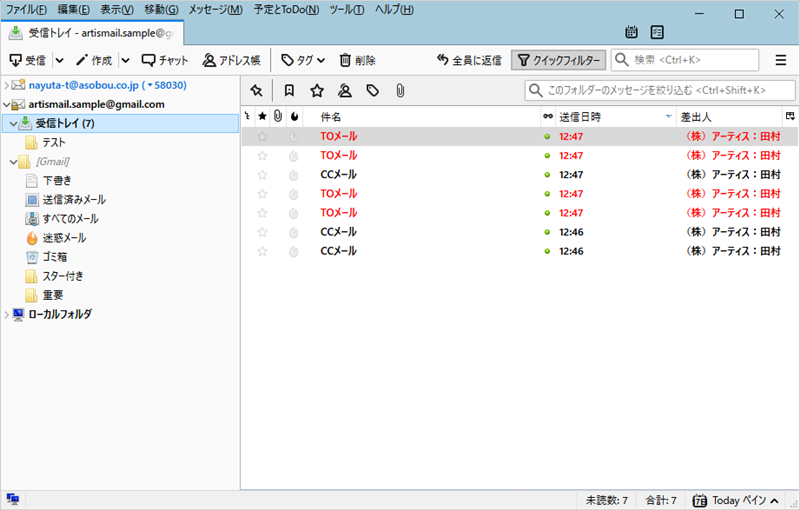This screenshot has width=800, height=510.
Task: Open the タグ dropdown
Action: [303, 60]
